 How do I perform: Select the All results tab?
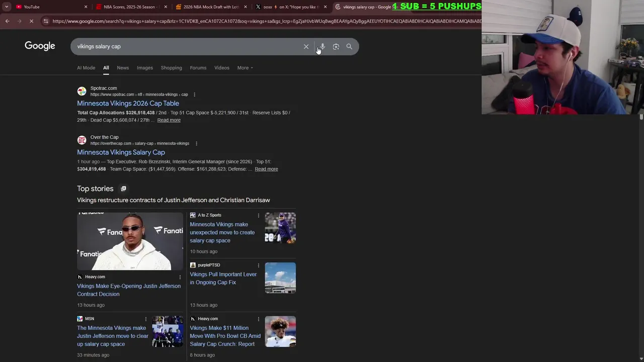(x=106, y=68)
